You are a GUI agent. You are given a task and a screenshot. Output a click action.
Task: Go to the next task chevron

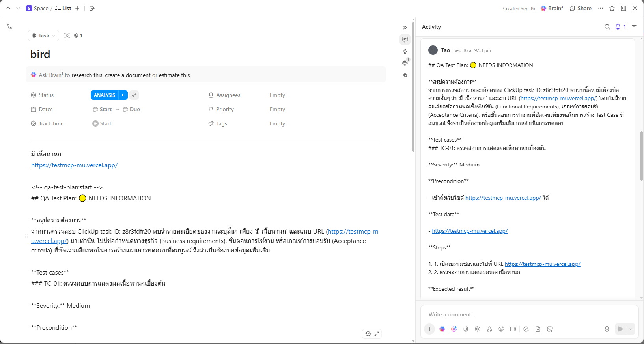point(18,8)
